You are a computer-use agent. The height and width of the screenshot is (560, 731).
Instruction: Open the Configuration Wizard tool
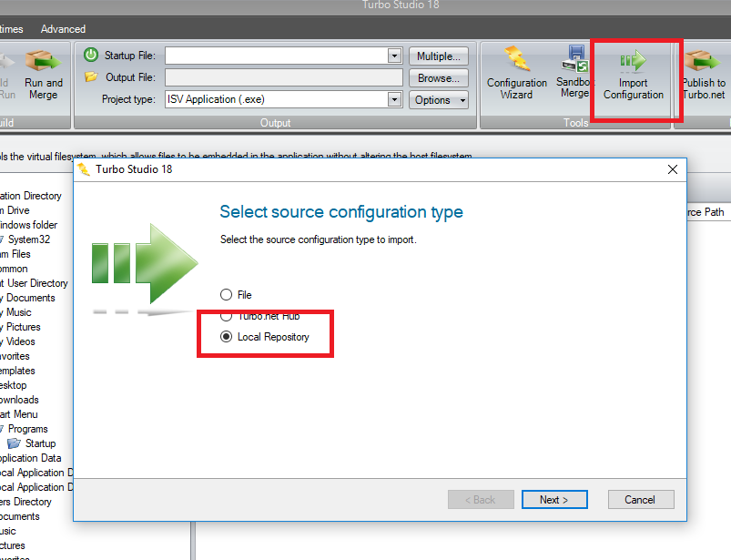[x=516, y=72]
